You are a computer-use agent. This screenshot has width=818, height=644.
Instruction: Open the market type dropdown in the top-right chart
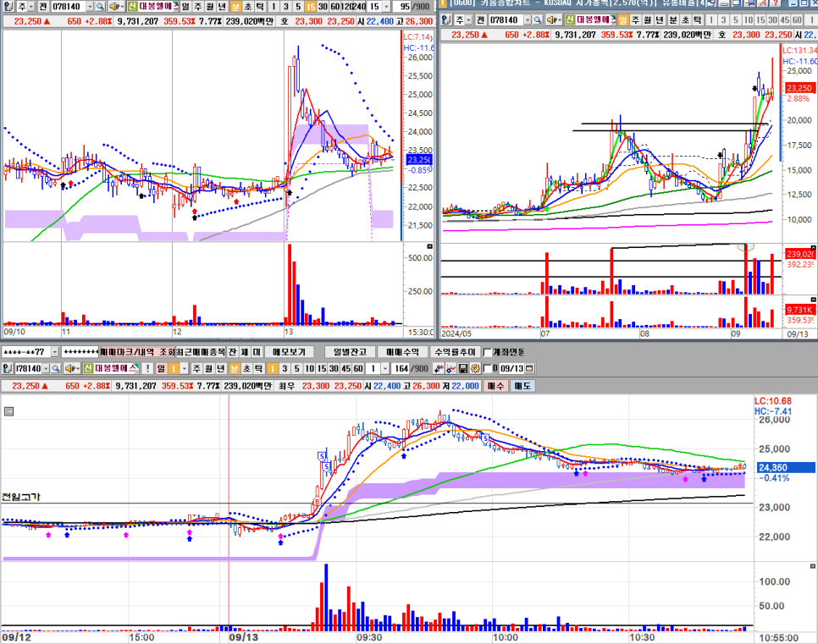[x=468, y=20]
